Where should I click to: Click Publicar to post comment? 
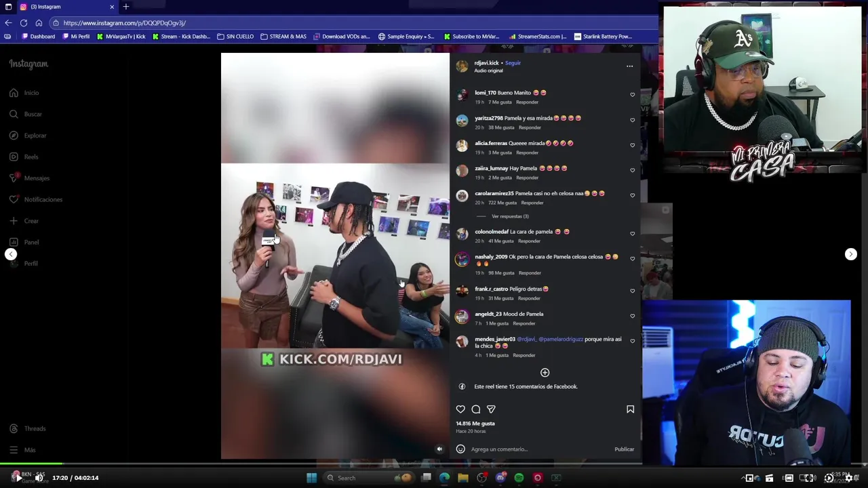624,449
